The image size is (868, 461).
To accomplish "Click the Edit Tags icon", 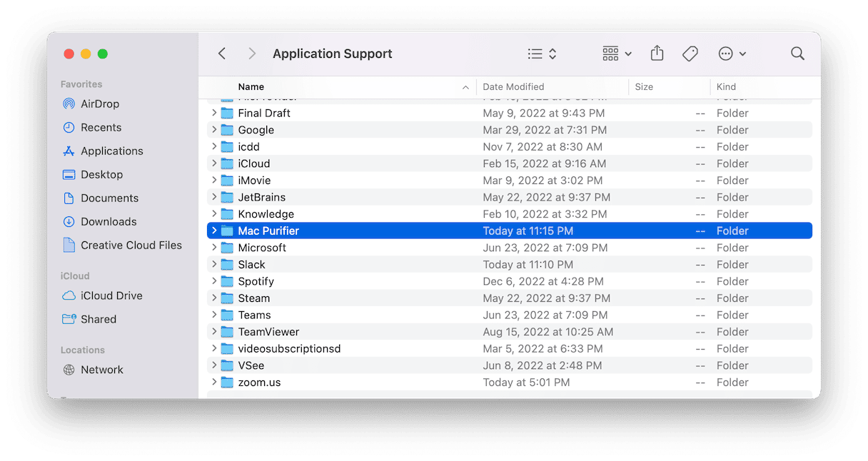I will (690, 54).
